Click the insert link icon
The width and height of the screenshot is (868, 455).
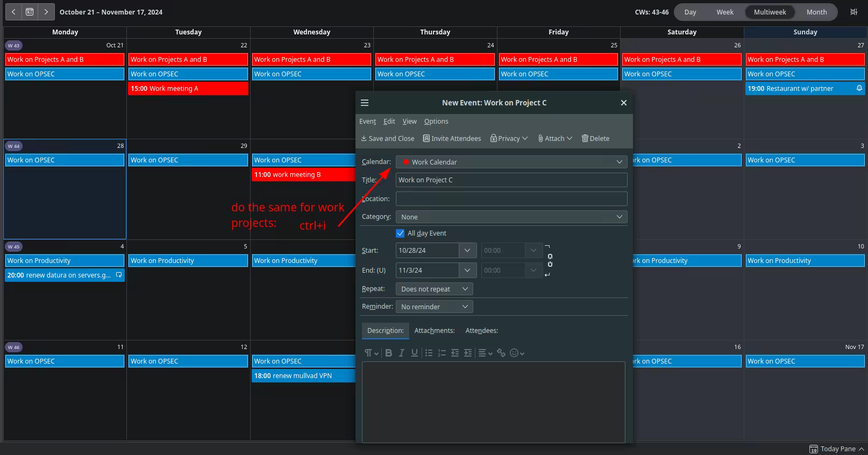501,353
